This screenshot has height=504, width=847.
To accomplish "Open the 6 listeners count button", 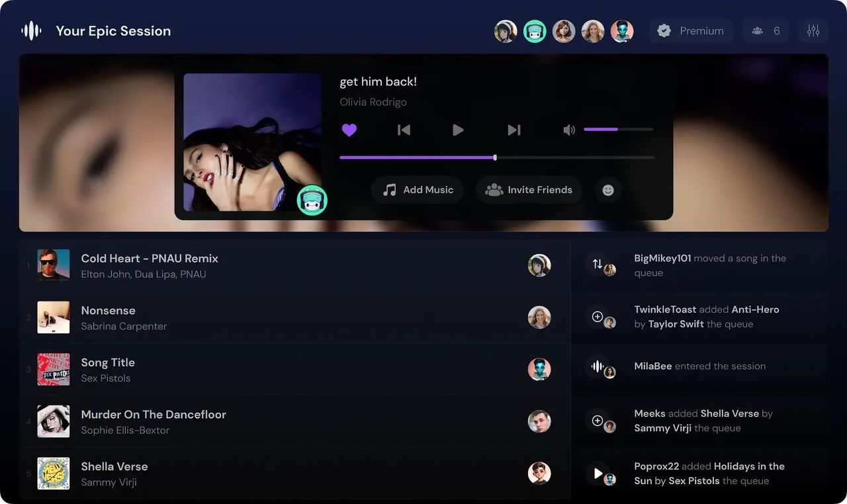I will pos(766,31).
